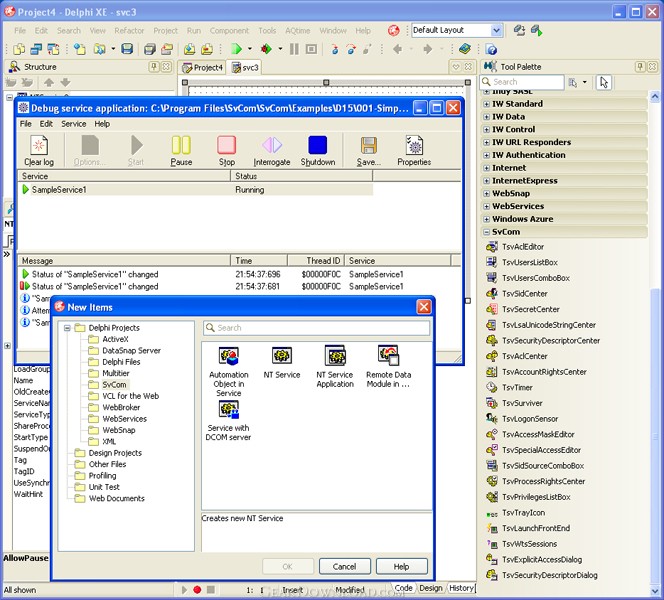
Task: Switch to the History view tab
Action: 461,588
